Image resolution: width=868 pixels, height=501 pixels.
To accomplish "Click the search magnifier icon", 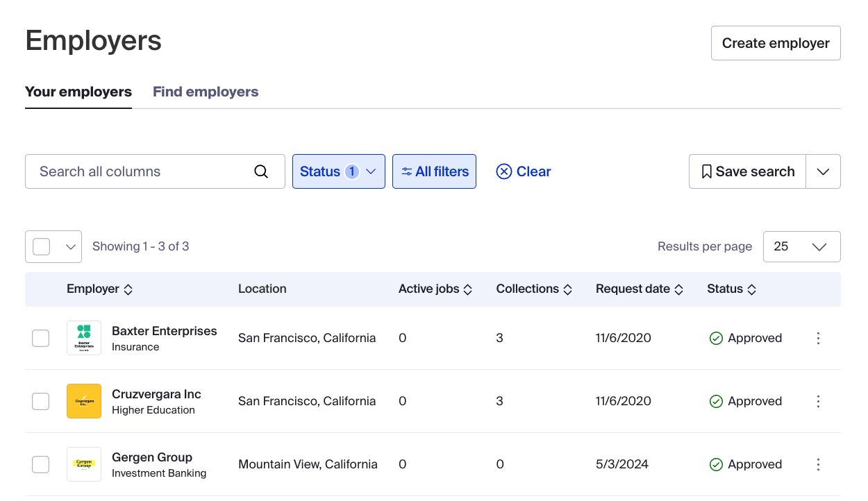I will coord(261,171).
